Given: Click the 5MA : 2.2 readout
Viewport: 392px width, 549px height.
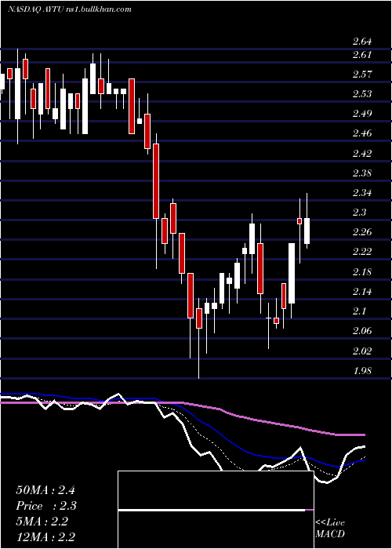Looking at the screenshot, I should (42, 522).
